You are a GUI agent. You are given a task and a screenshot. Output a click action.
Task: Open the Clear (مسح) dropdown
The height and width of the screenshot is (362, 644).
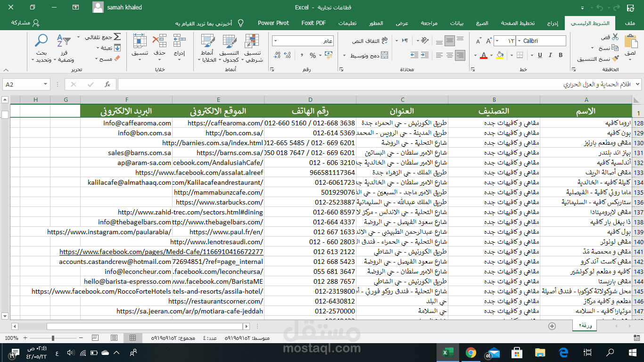pos(97,59)
